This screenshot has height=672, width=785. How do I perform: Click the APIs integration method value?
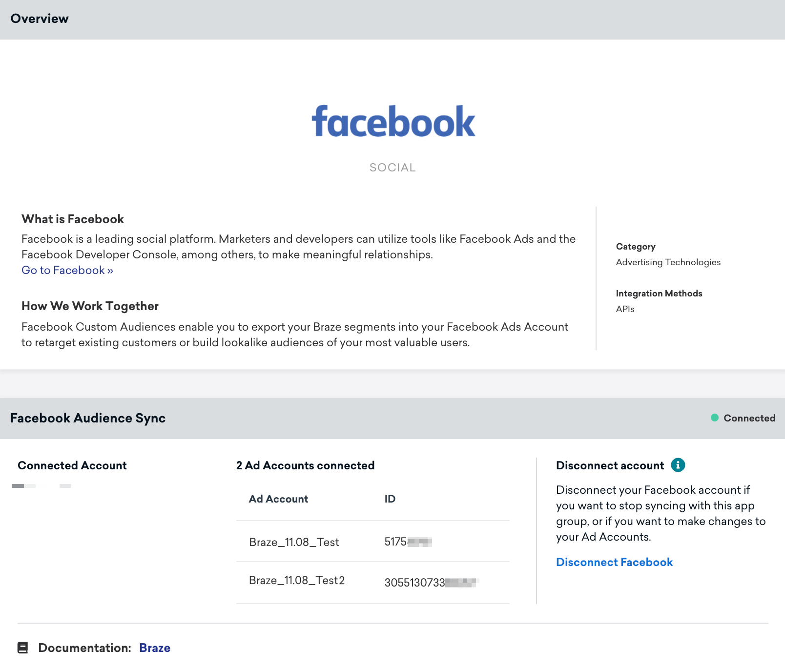click(625, 309)
